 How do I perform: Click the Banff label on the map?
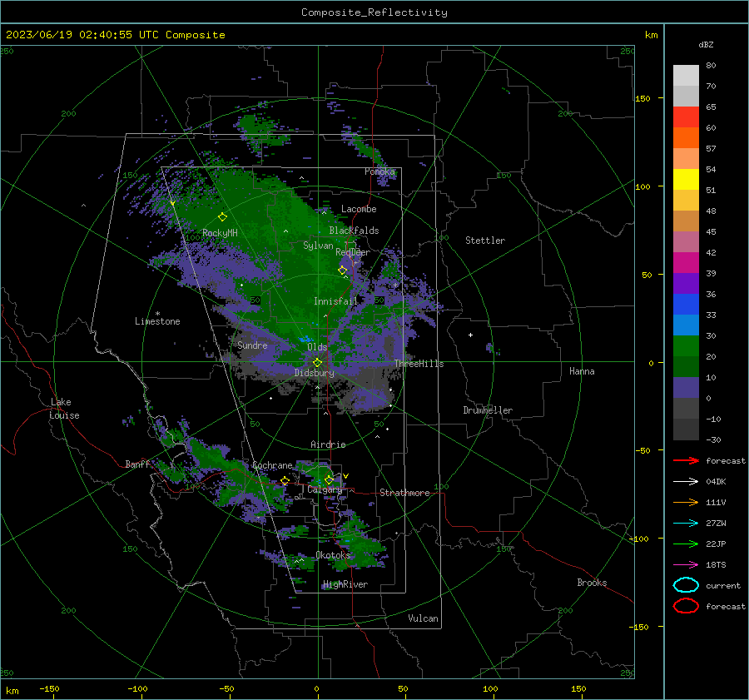(x=138, y=464)
